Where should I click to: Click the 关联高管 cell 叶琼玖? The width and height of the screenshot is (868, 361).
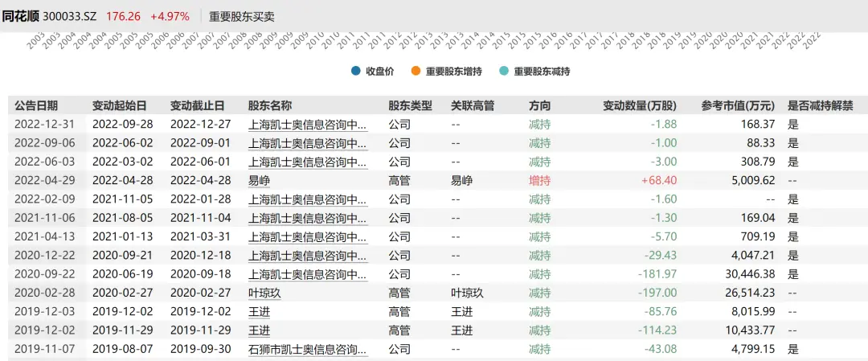click(467, 293)
